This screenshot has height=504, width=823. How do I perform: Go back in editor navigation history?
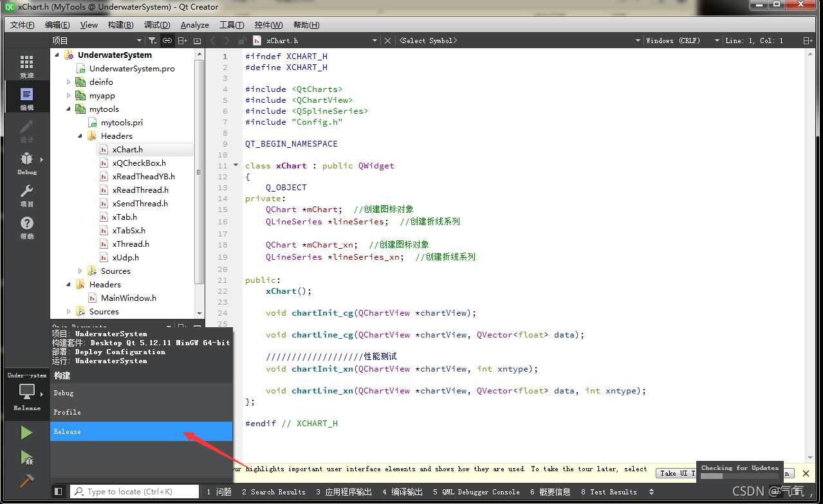[x=213, y=40]
